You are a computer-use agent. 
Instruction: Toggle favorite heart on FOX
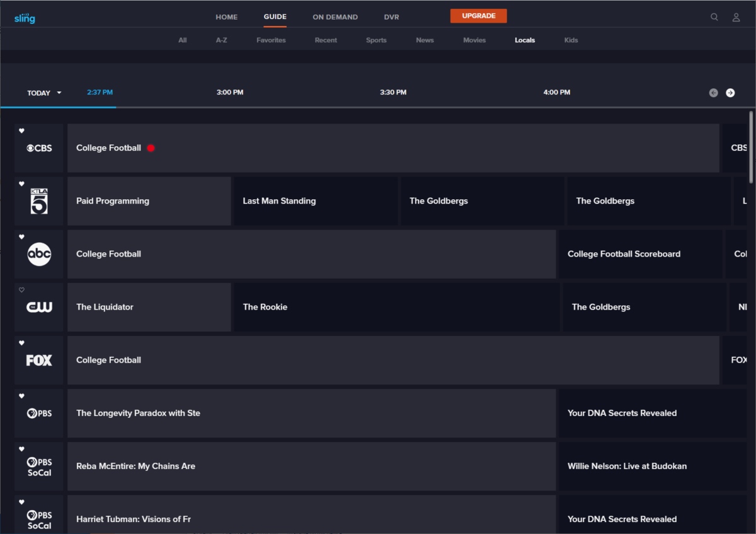click(21, 343)
